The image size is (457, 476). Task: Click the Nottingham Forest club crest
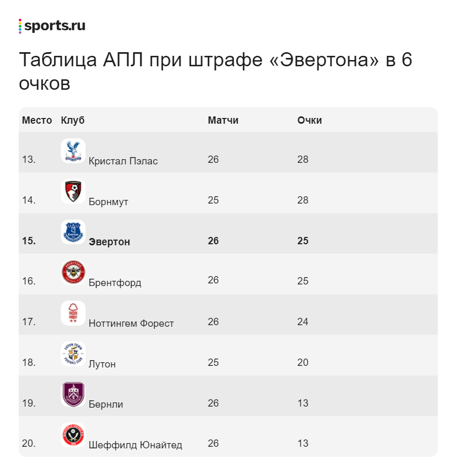point(73,313)
